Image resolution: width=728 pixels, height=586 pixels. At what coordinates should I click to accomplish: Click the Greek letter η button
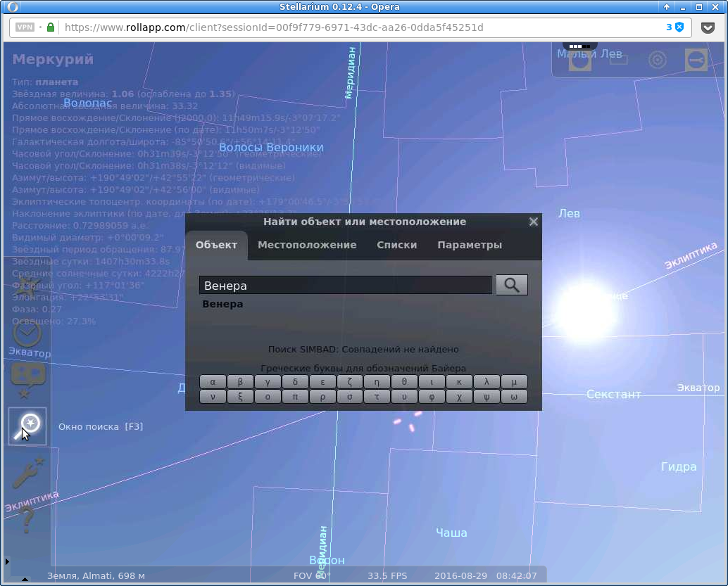[377, 382]
